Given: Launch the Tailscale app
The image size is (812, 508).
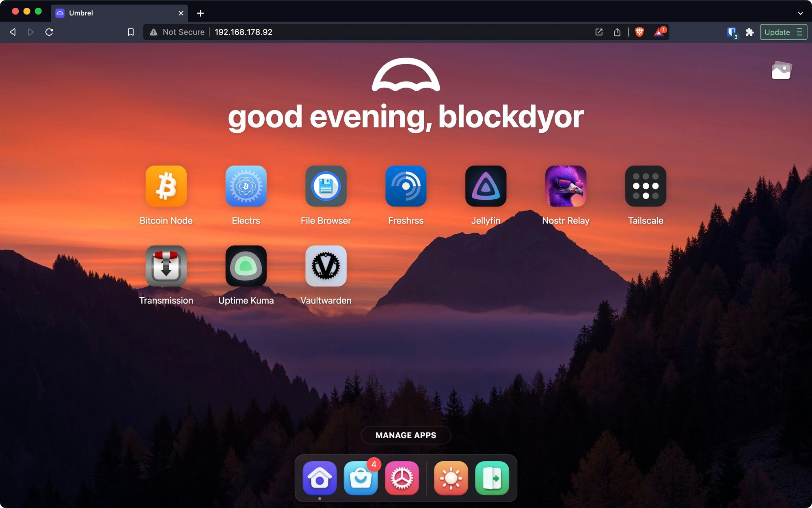Looking at the screenshot, I should 646,186.
